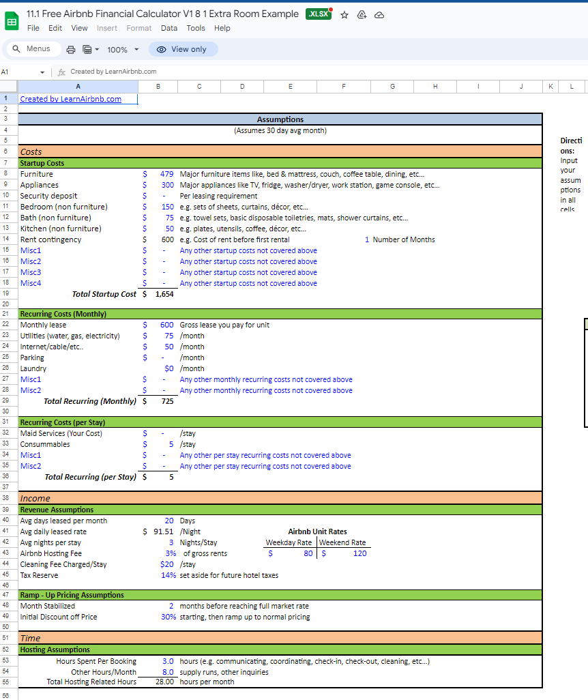Click the formula bar text
The image size is (588, 700).
[113, 72]
